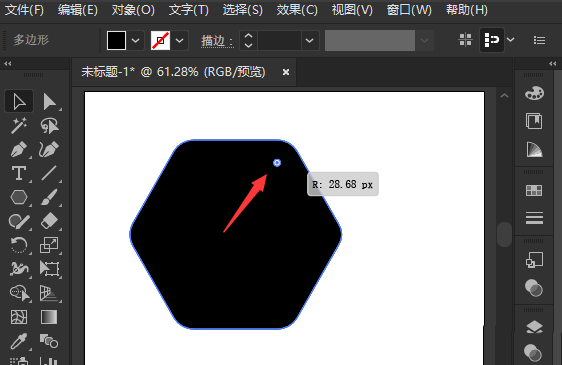Image resolution: width=562 pixels, height=365 pixels.
Task: Open the 窗口(W) menu
Action: click(409, 10)
